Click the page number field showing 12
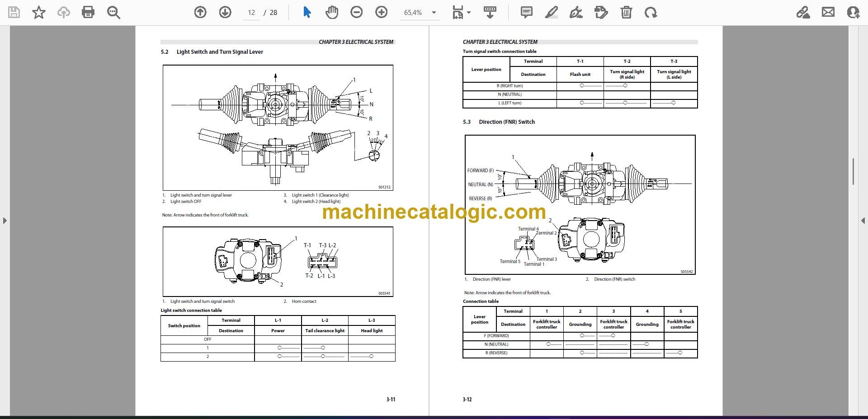Image resolution: width=868 pixels, height=419 pixels. point(252,13)
